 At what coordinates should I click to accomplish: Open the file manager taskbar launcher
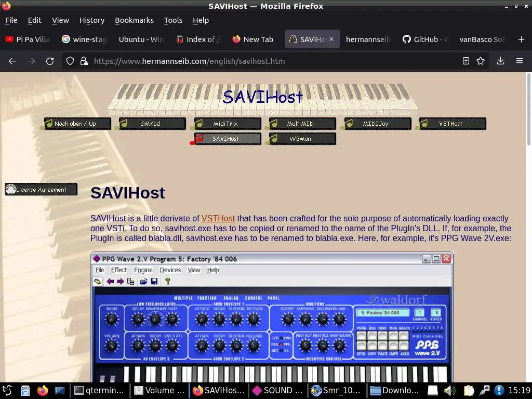(25, 391)
